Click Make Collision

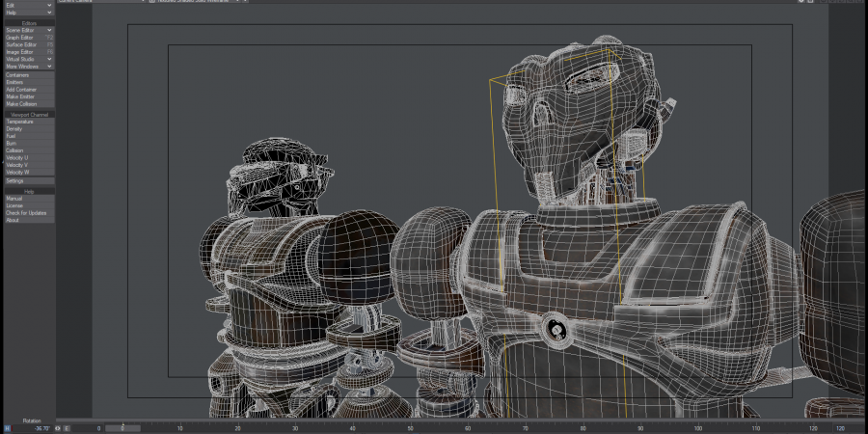(x=29, y=103)
